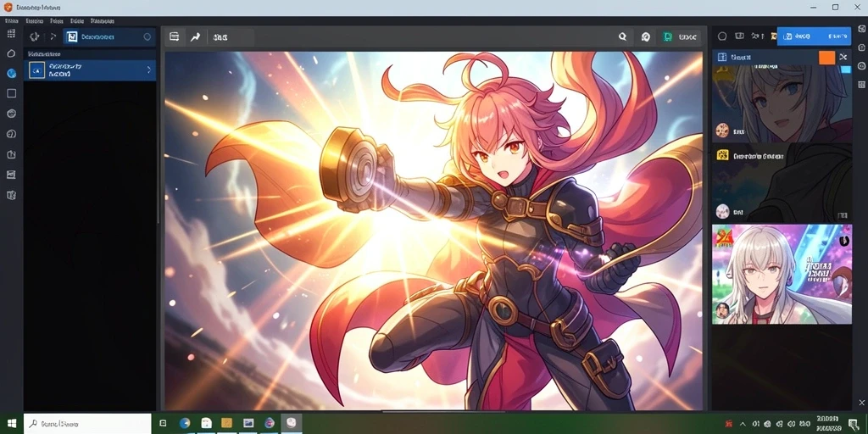
Task: Click the crossed-arrows icon beside orange swatch
Action: tap(843, 57)
